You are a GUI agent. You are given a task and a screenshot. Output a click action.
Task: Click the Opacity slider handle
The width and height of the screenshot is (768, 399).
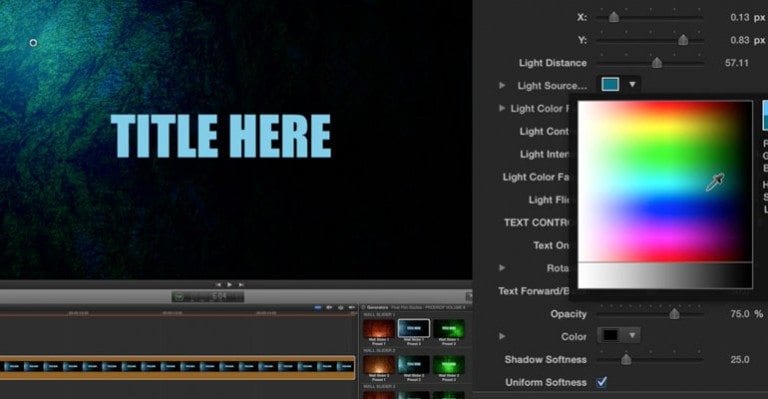[x=674, y=314]
